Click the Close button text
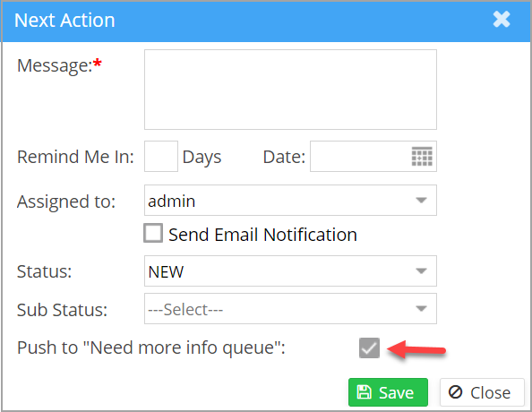532x412 pixels. 490,393
